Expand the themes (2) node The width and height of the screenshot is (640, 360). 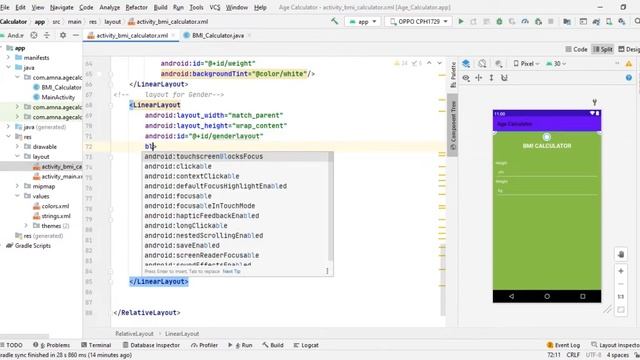[x=26, y=225]
